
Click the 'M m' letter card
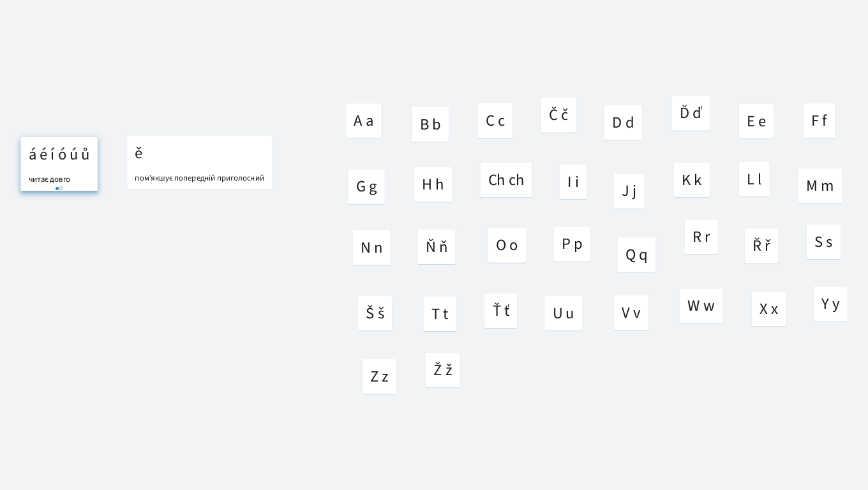click(x=819, y=186)
